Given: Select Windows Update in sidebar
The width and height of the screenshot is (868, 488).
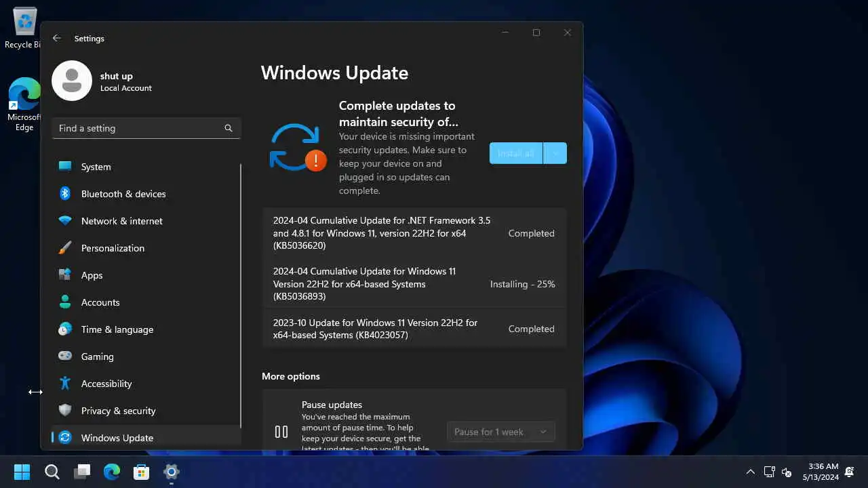Looking at the screenshot, I should pyautogui.click(x=146, y=437).
